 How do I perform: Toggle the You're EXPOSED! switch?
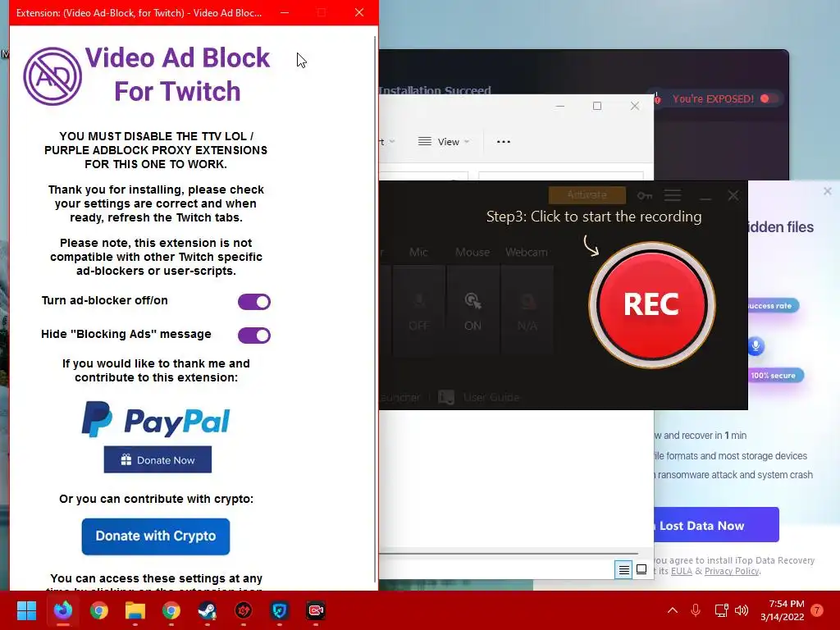click(x=769, y=98)
